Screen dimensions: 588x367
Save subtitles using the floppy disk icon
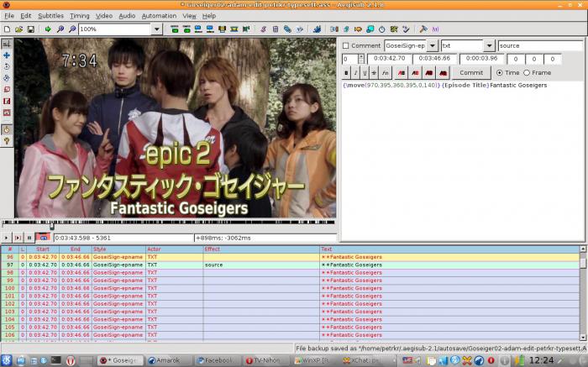(31, 29)
